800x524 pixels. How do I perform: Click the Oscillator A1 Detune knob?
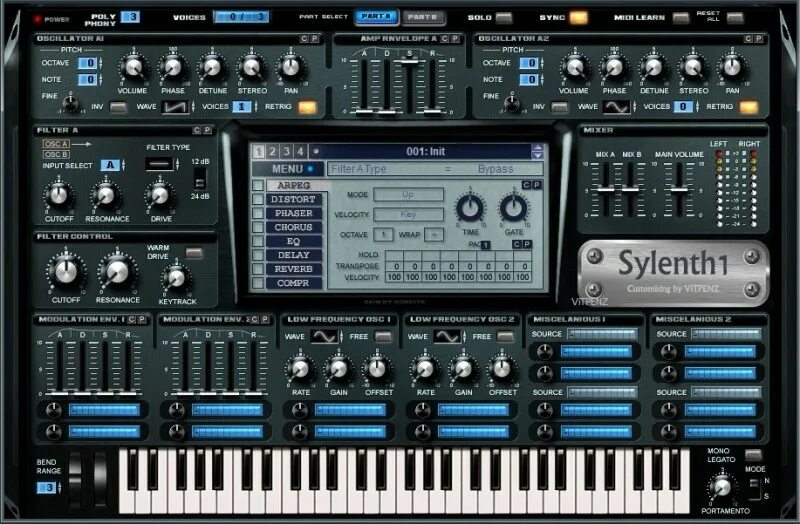(212, 67)
